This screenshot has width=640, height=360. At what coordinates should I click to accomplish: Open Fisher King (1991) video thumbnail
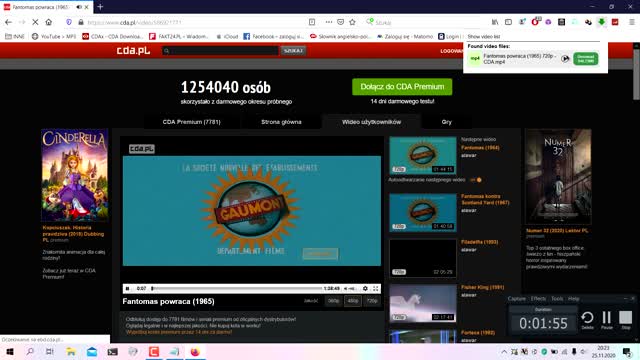click(x=422, y=303)
